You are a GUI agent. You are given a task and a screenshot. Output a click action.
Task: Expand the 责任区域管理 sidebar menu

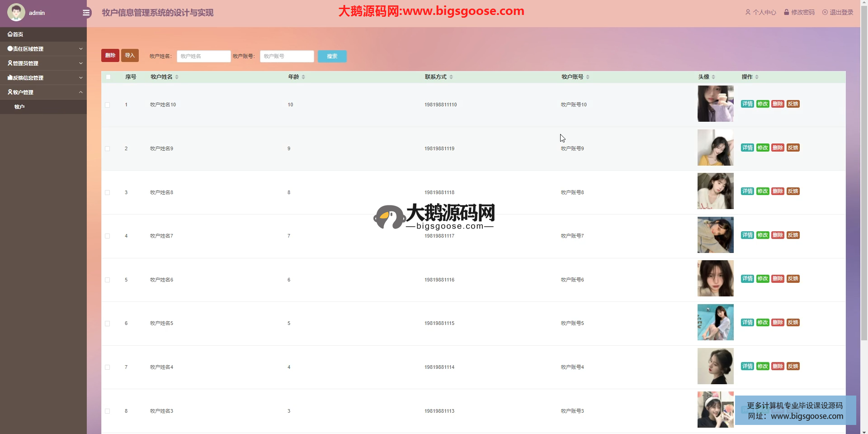pos(43,49)
